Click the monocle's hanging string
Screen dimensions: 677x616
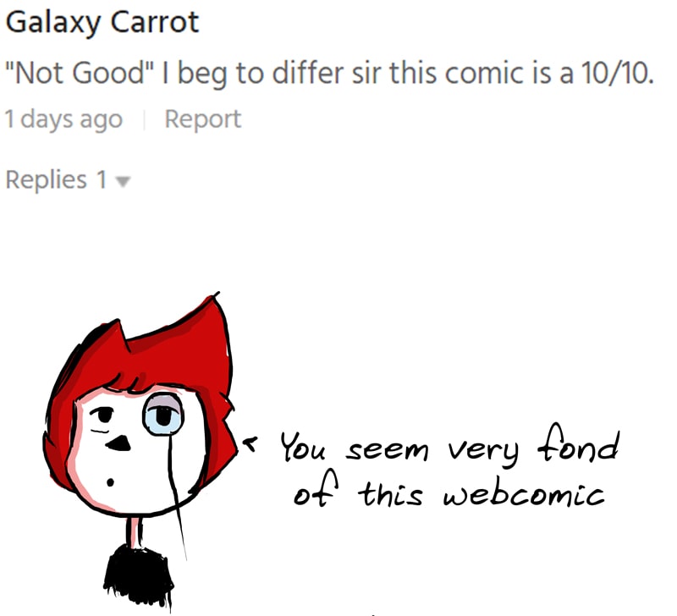point(176,497)
